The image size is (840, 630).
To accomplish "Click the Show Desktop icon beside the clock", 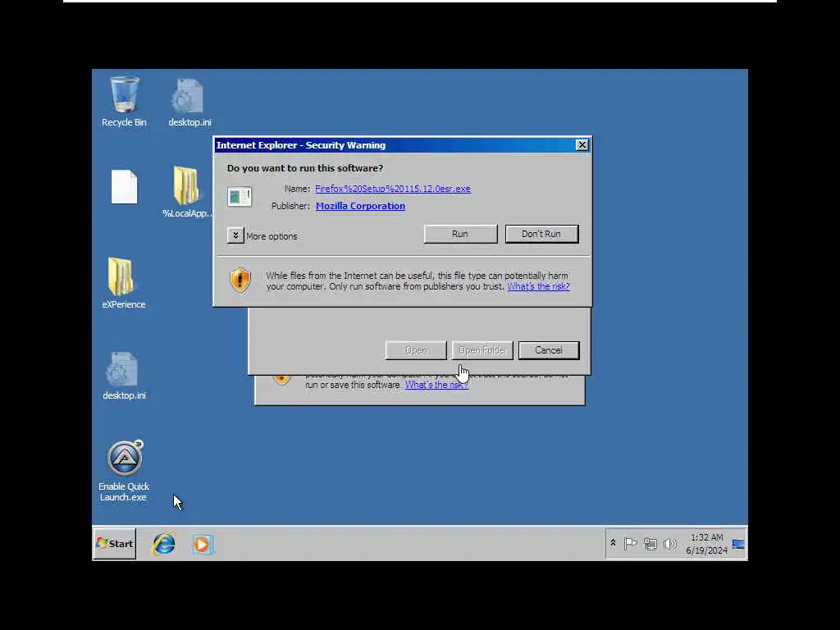I will [x=738, y=545].
